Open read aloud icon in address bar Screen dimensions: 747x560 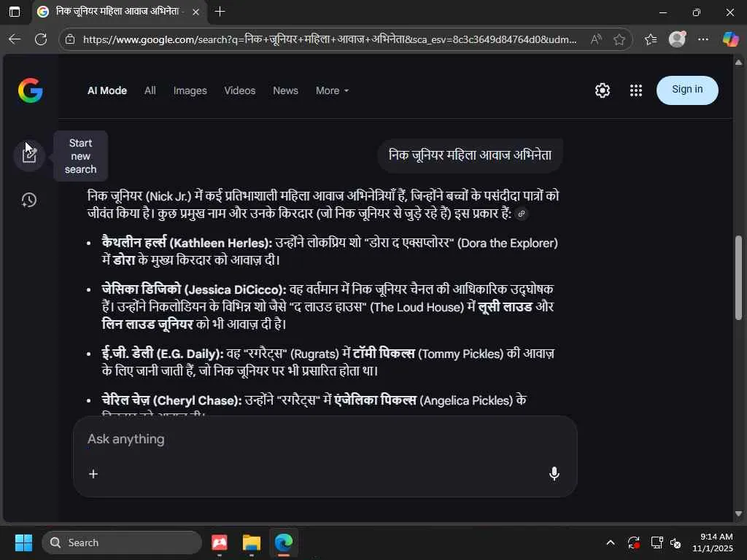(x=595, y=39)
